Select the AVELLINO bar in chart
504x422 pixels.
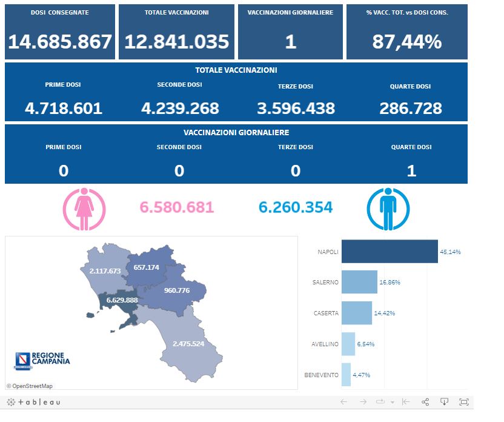pyautogui.click(x=348, y=344)
